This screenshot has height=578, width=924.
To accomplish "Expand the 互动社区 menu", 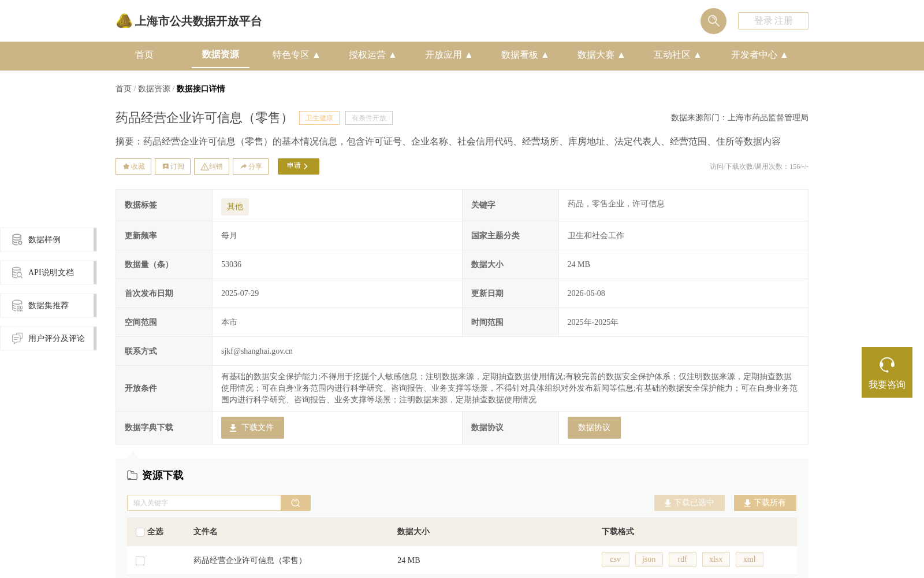I will click(x=677, y=55).
